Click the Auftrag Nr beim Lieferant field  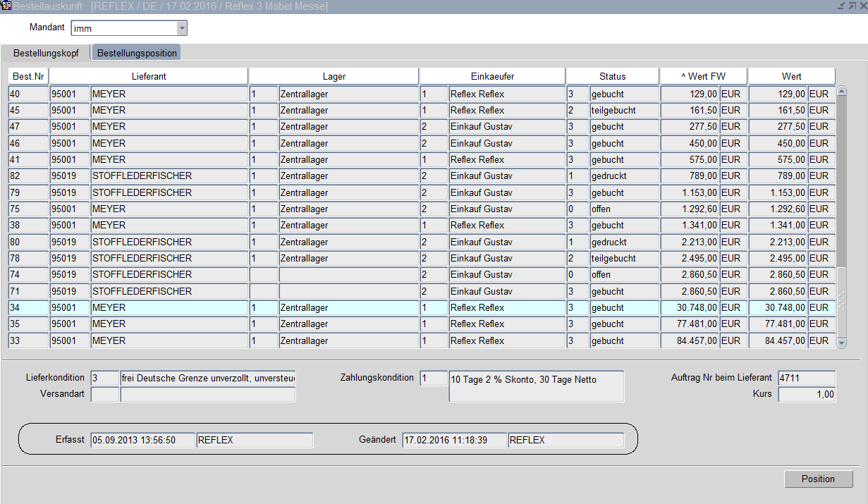[806, 378]
